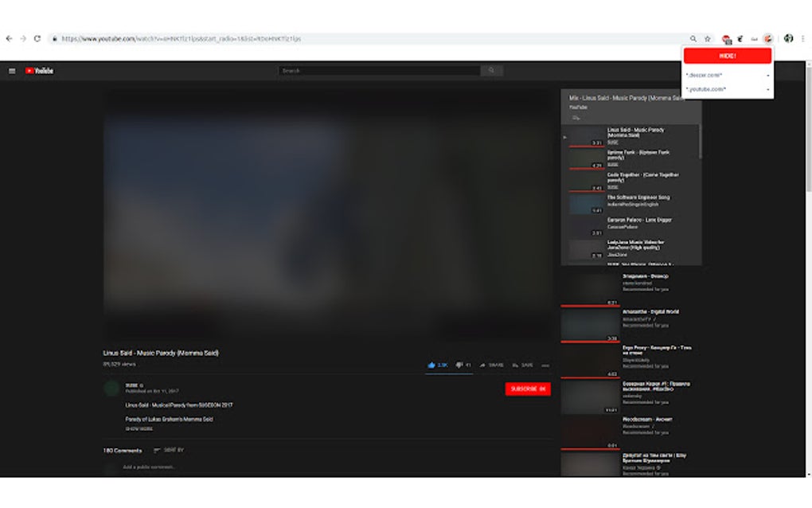Play Uptime Funk parody in Mix list
Viewport: 812px width, 508px height.
click(632, 158)
